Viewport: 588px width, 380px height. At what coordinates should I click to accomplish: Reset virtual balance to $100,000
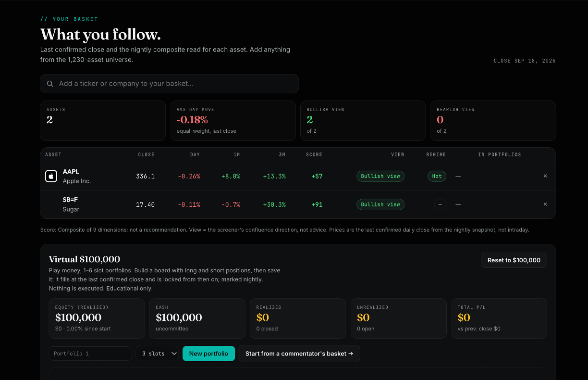pos(514,260)
